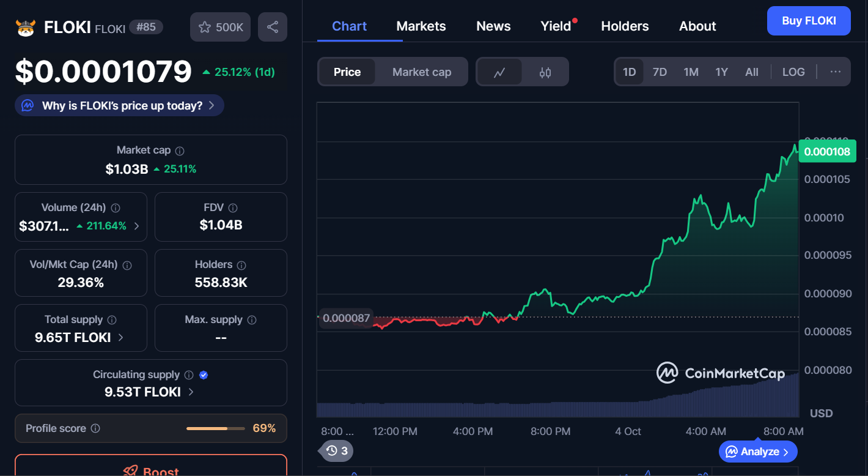Select the 7D time range
The image size is (868, 476).
[x=660, y=72]
